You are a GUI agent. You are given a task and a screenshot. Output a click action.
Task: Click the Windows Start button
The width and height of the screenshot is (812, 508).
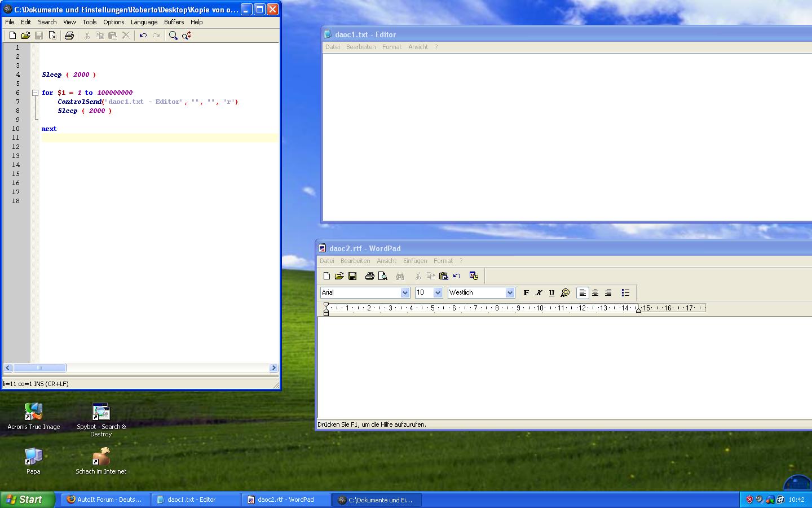pyautogui.click(x=27, y=500)
